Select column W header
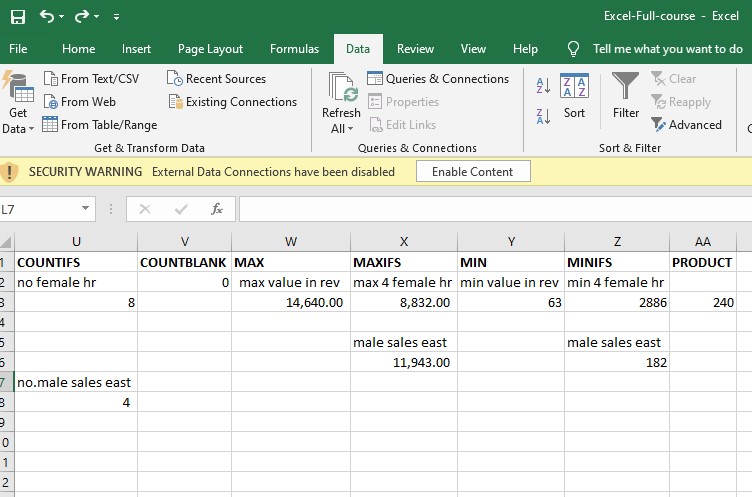Screen dimensions: 752x497 [291, 242]
